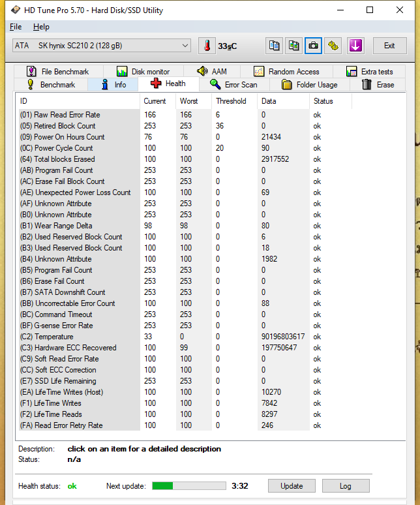This screenshot has width=420, height=505.
Task: Select the (09) Power On Hours Count row
Action: pyautogui.click(x=185, y=137)
